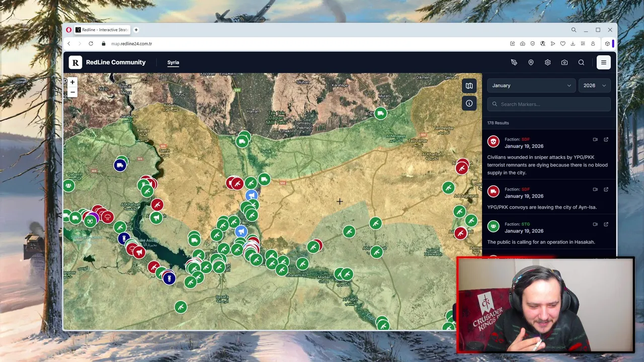
Task: Read the sniper attacks report text
Action: [x=547, y=165]
